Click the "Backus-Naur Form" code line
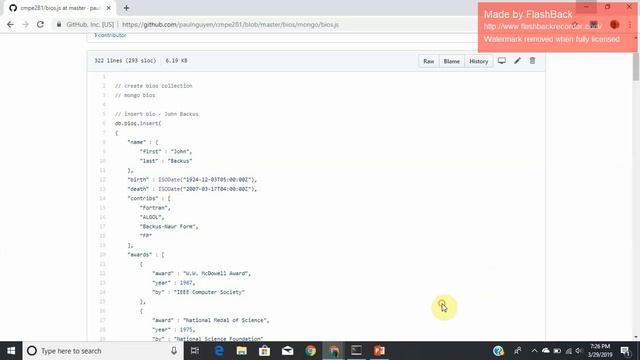This screenshot has height=360, width=640. 169,227
